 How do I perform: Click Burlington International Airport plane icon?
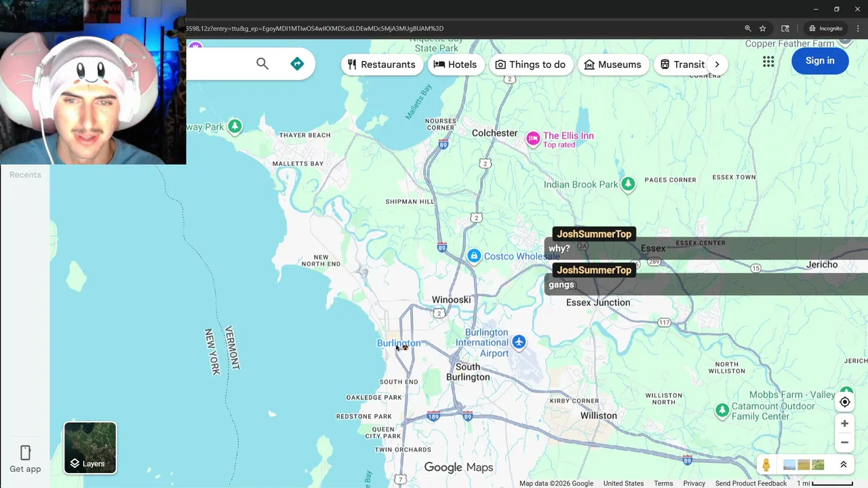(x=519, y=342)
